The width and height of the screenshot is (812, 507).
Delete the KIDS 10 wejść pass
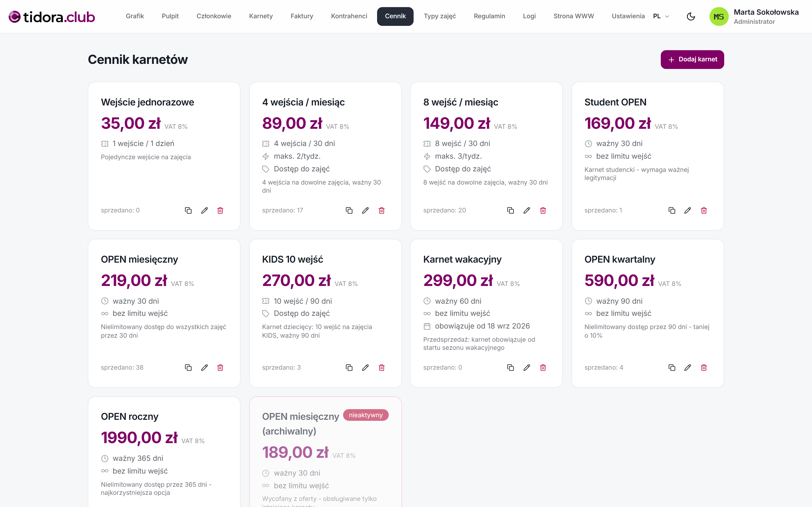pyautogui.click(x=381, y=368)
